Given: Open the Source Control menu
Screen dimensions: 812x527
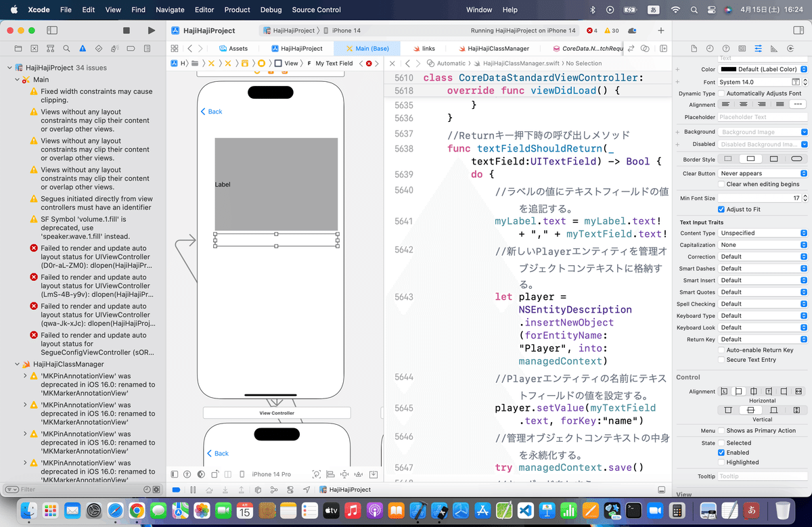Looking at the screenshot, I should pos(317,9).
